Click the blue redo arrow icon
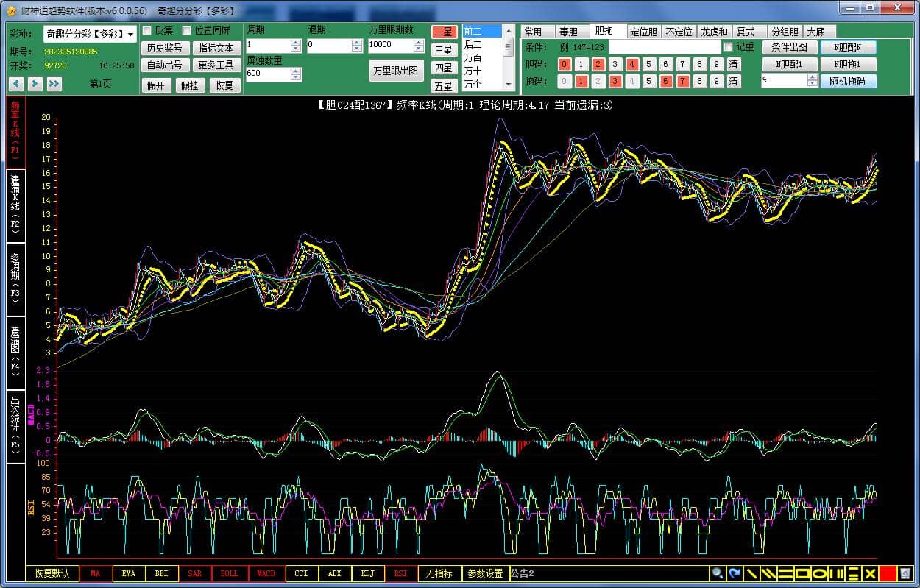Viewport: 920px width, 588px height. [x=734, y=573]
